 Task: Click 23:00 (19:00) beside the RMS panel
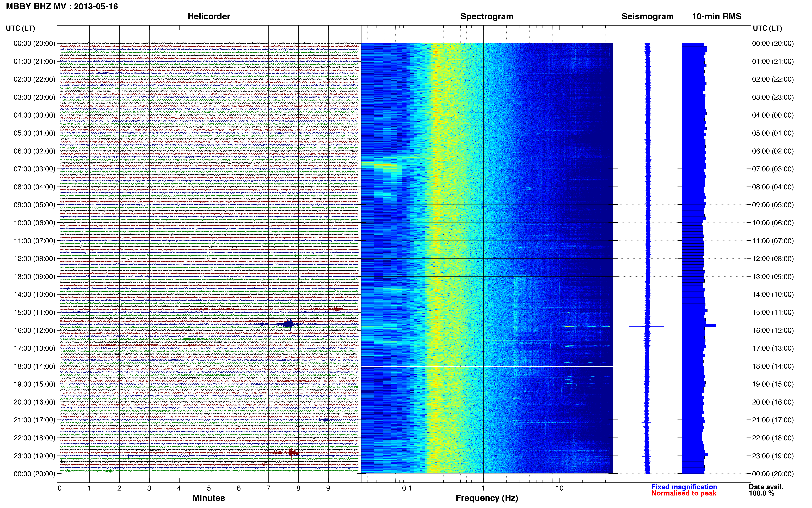773,456
